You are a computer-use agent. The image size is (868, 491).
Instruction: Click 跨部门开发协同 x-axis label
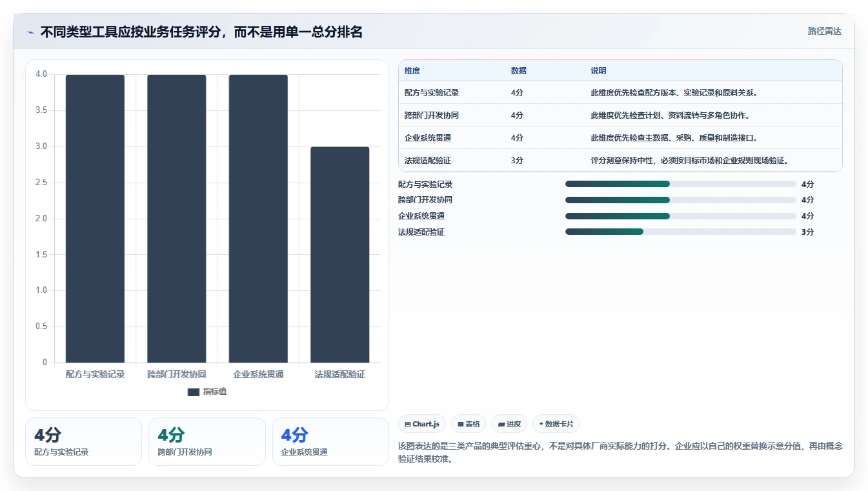[177, 374]
